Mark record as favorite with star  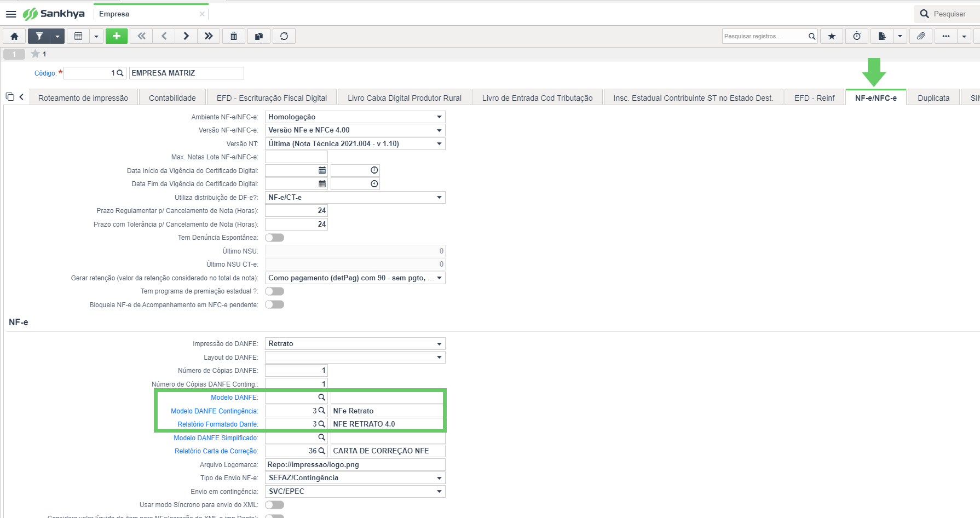(x=832, y=36)
